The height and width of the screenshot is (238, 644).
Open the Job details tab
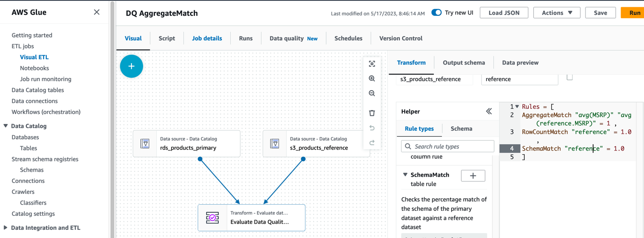pos(207,38)
